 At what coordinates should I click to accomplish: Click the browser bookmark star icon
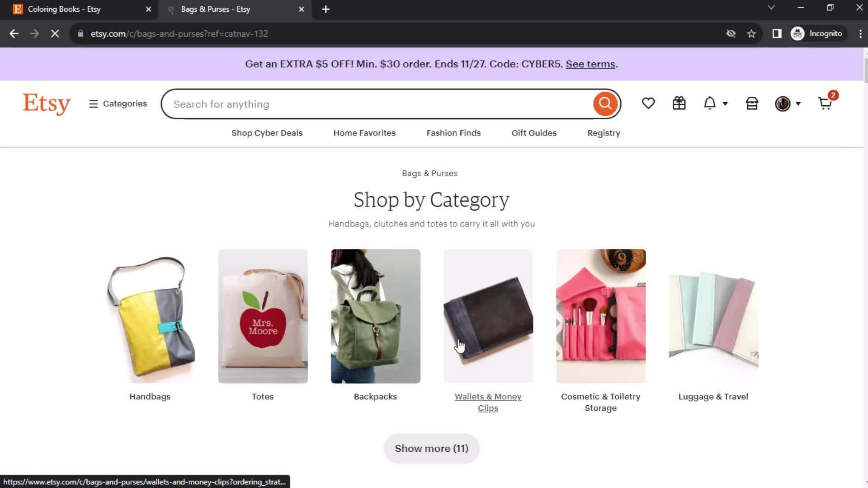(x=752, y=33)
